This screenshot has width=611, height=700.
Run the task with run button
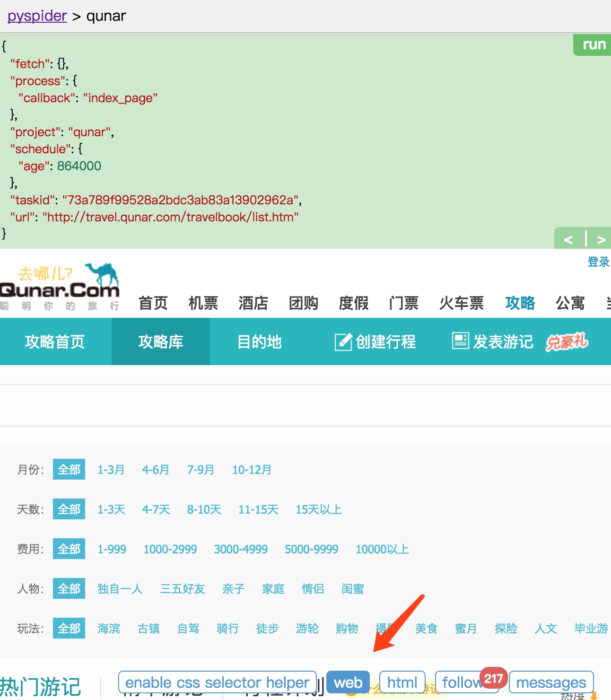click(x=593, y=44)
